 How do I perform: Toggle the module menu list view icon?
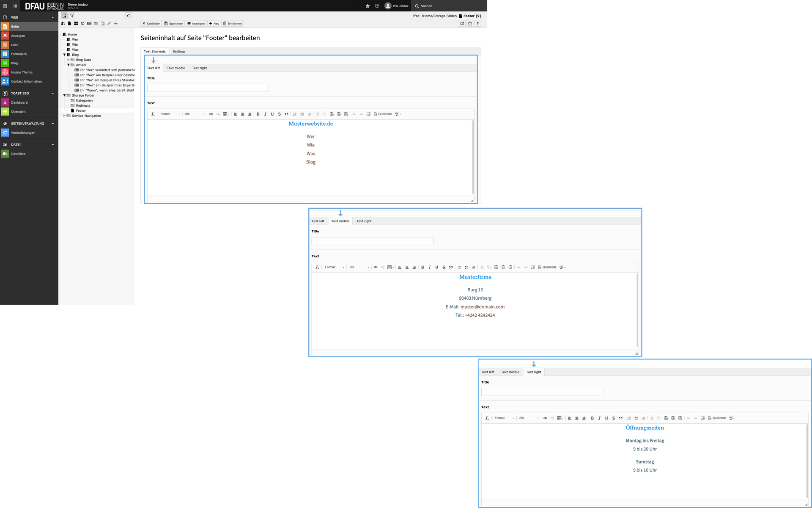coord(15,6)
